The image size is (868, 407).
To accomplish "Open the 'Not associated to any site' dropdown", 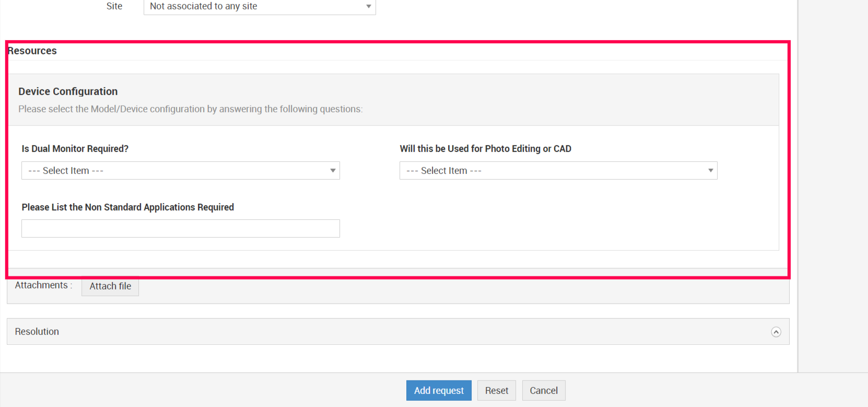I will [259, 6].
